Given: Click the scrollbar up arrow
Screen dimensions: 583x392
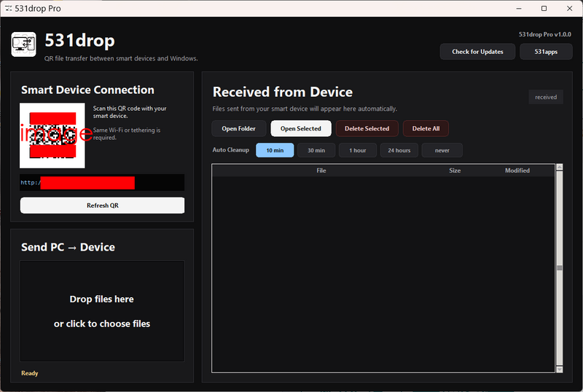Looking at the screenshot, I should point(559,167).
